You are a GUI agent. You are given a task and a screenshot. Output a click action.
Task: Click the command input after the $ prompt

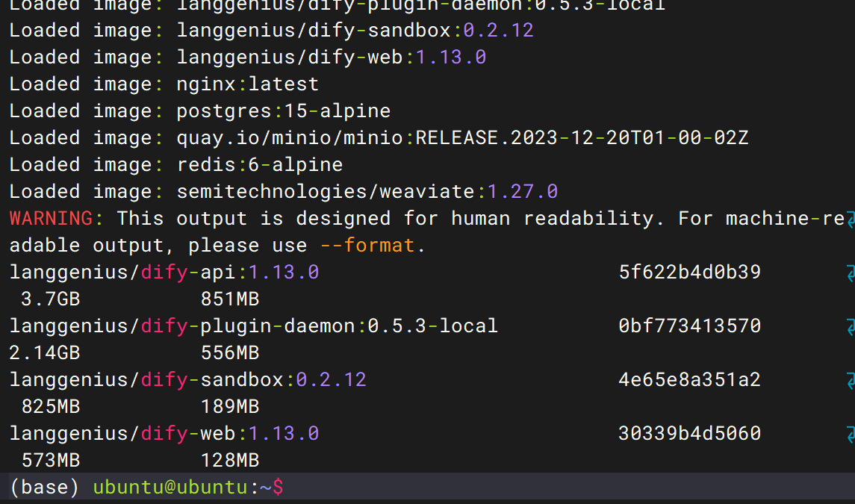[570, 487]
